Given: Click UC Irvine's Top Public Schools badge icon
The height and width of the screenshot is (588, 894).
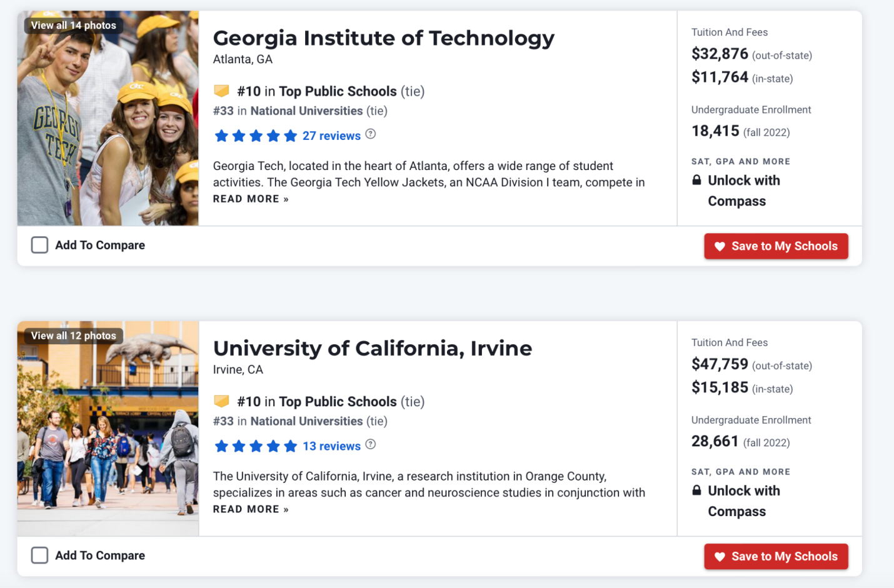Looking at the screenshot, I should coord(221,401).
